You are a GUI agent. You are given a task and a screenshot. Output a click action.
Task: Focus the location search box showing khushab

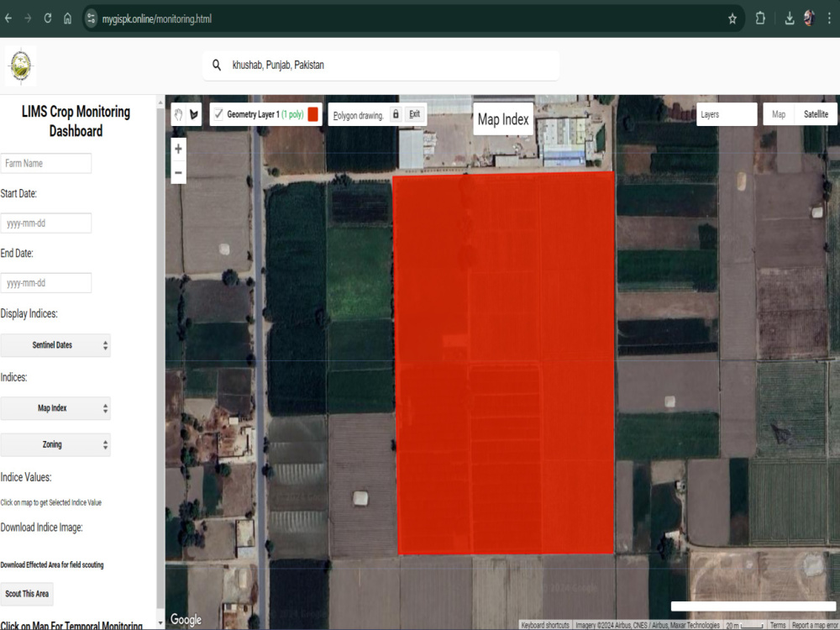pyautogui.click(x=381, y=66)
